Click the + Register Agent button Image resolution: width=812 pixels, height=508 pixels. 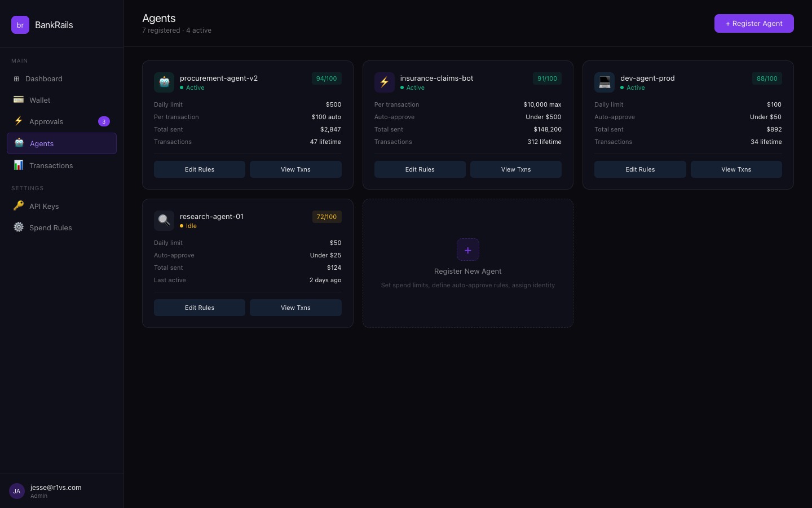754,23
